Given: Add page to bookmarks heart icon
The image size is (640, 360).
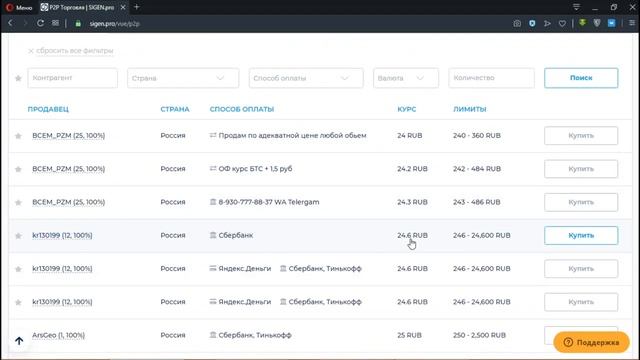Looking at the screenshot, I should (562, 24).
